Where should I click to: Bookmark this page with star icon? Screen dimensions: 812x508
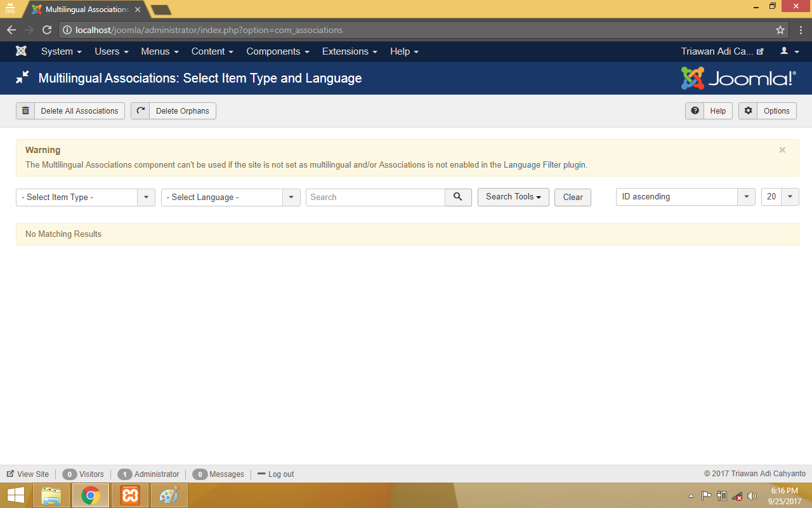[x=780, y=30]
